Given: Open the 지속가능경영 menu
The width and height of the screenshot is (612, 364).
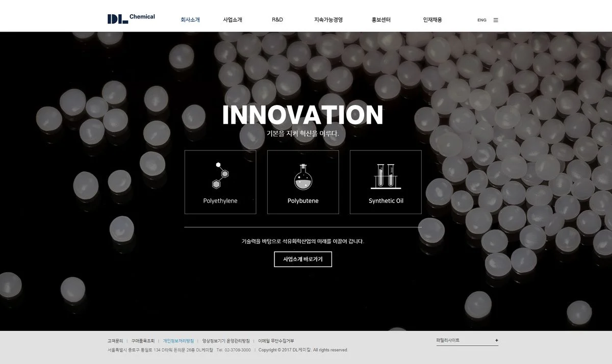Looking at the screenshot, I should point(328,20).
